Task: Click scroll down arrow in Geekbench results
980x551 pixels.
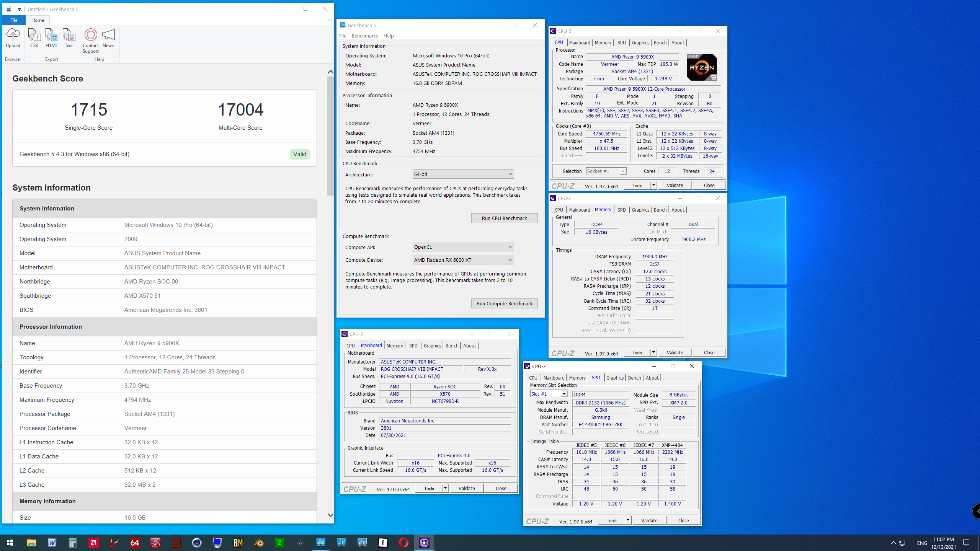Action: click(330, 515)
